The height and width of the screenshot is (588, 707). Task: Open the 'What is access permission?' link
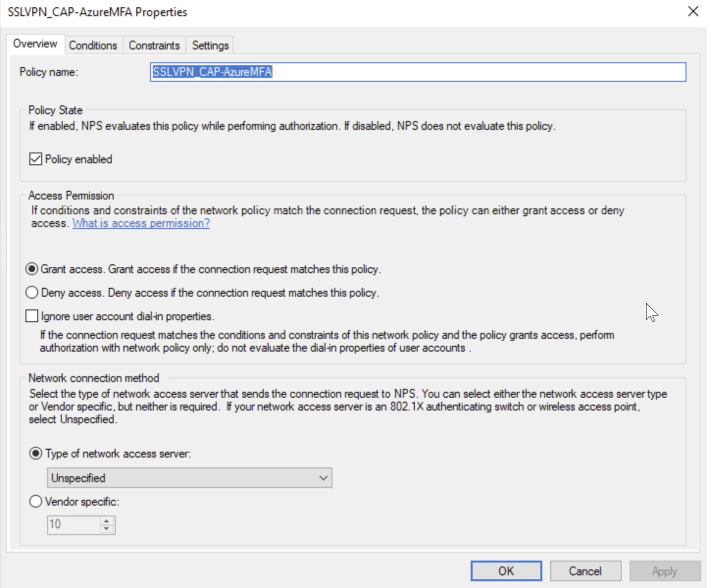pos(141,223)
